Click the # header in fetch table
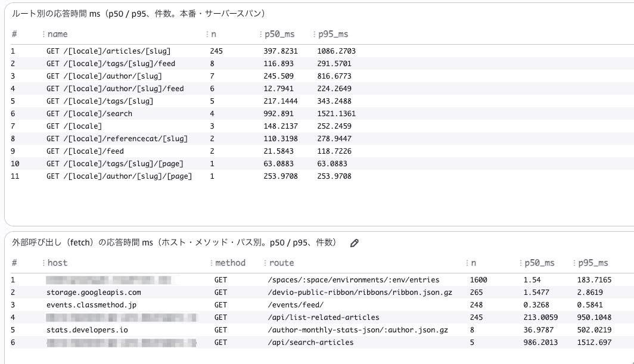 pos(14,263)
